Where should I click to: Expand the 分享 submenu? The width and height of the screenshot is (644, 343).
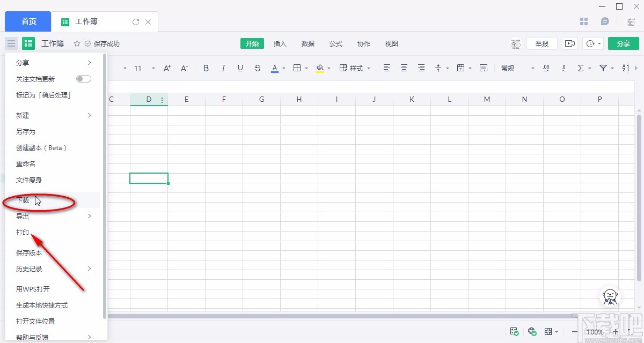tap(54, 63)
